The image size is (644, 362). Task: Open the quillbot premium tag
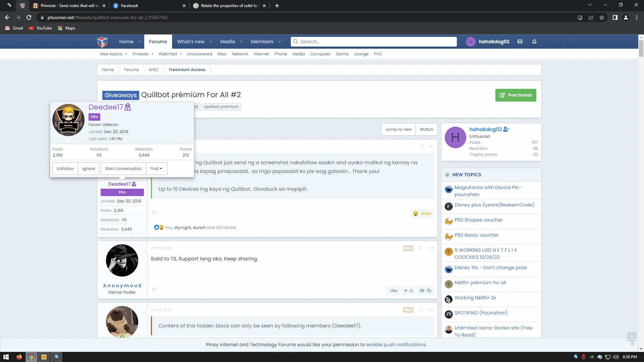(221, 107)
